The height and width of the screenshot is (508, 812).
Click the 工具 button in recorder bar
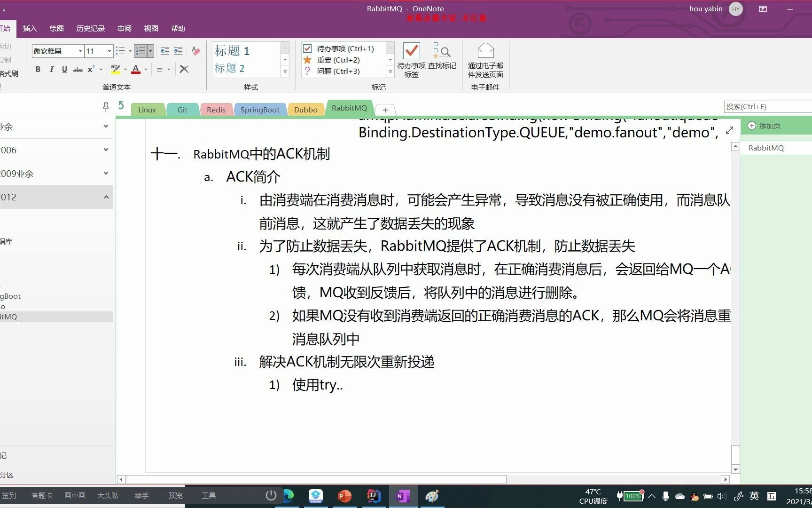[209, 495]
